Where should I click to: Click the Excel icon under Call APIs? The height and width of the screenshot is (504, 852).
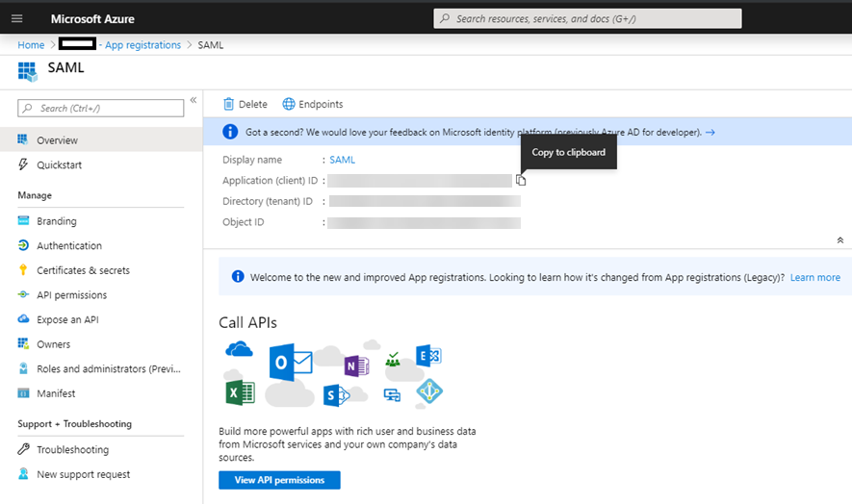click(x=240, y=392)
